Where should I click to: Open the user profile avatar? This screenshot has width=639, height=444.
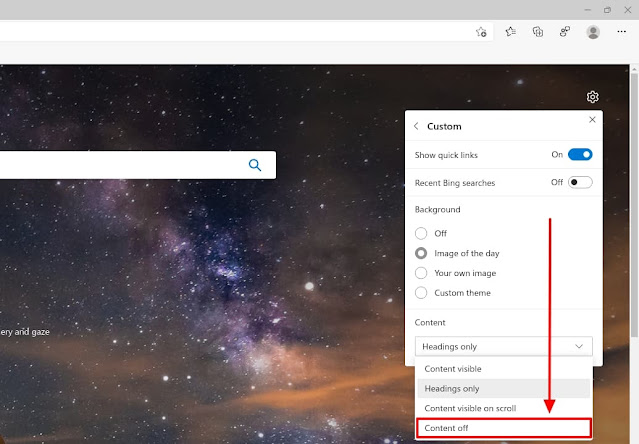coord(593,32)
